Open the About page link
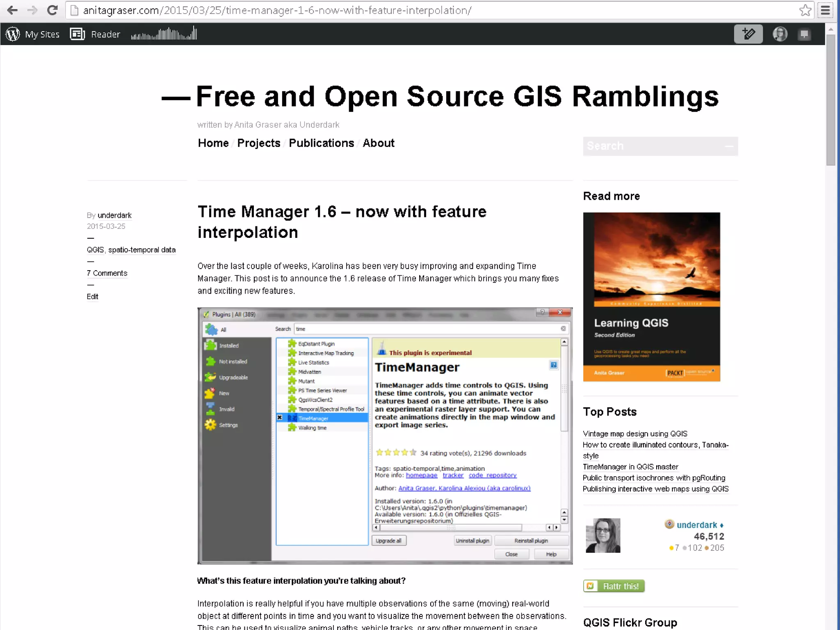 pyautogui.click(x=378, y=143)
